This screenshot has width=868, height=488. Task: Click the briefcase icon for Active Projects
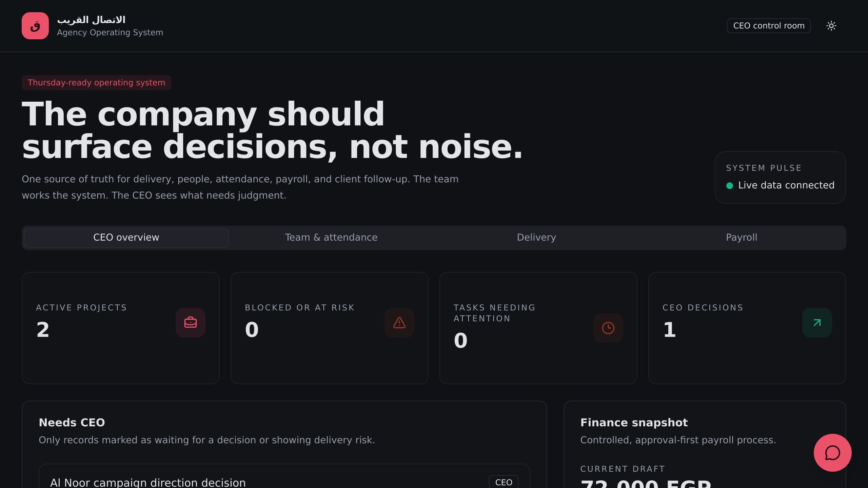click(x=191, y=323)
